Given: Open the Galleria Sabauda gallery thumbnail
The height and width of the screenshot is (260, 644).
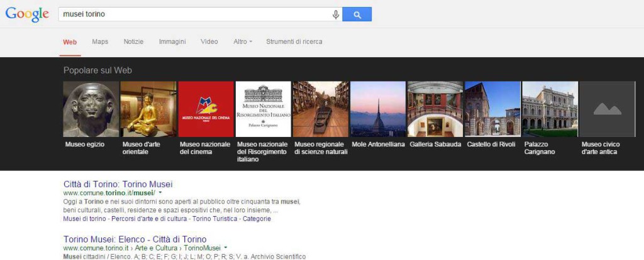Looking at the screenshot, I should [x=435, y=109].
